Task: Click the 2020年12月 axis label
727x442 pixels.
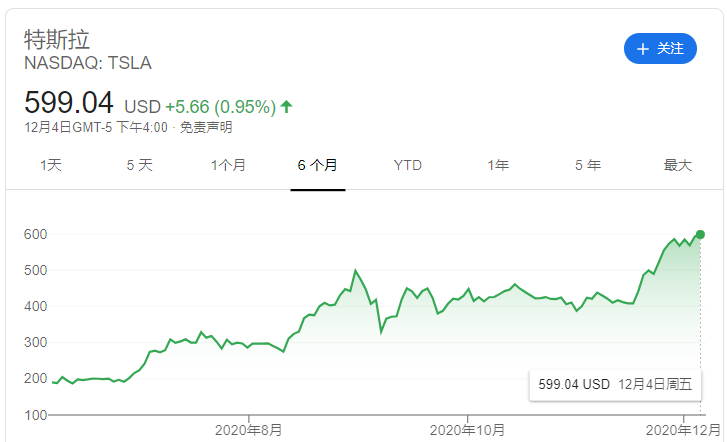Action: tap(681, 430)
